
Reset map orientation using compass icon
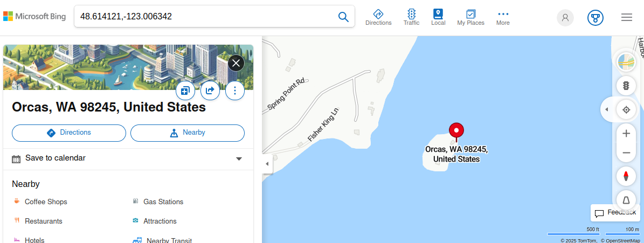626,177
